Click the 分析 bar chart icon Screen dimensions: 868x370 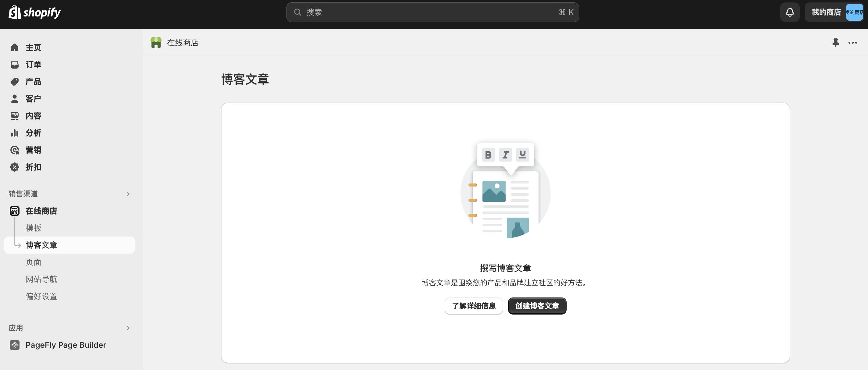tap(15, 133)
